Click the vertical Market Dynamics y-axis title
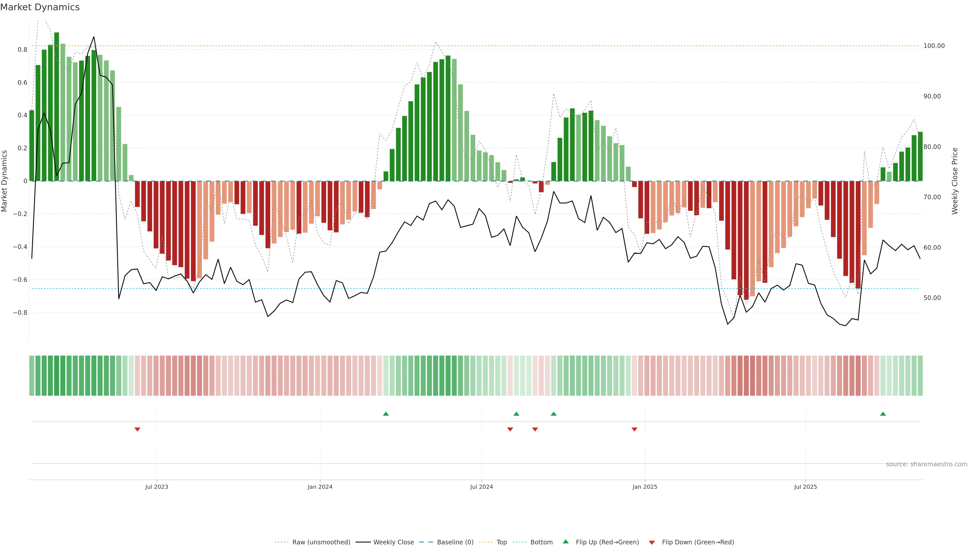980x551 pixels. pyautogui.click(x=5, y=181)
